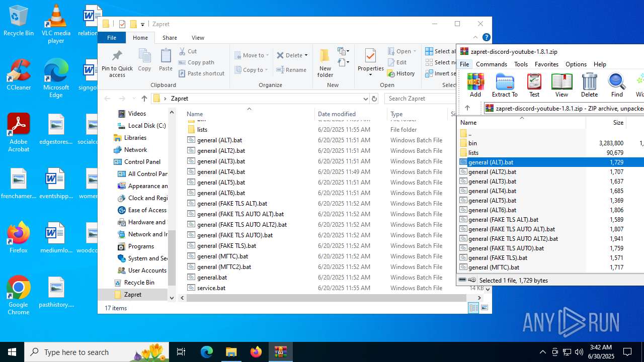Click Edit in Open group

[397, 62]
